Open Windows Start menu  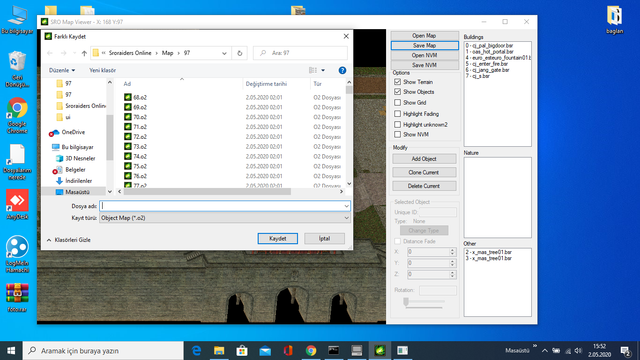(x=11, y=351)
